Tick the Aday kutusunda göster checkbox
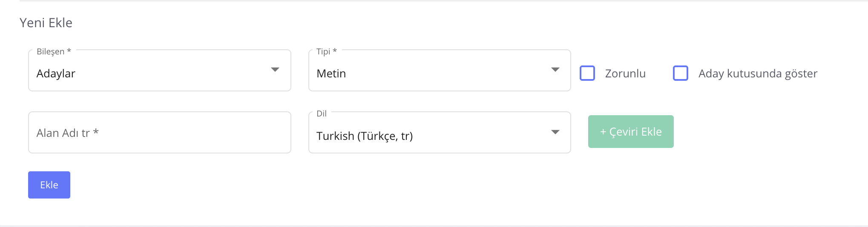This screenshot has width=868, height=227. (681, 73)
